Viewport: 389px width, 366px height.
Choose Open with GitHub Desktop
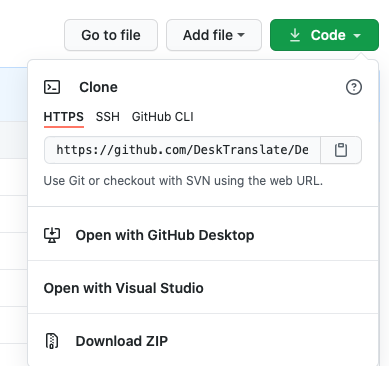pyautogui.click(x=203, y=235)
